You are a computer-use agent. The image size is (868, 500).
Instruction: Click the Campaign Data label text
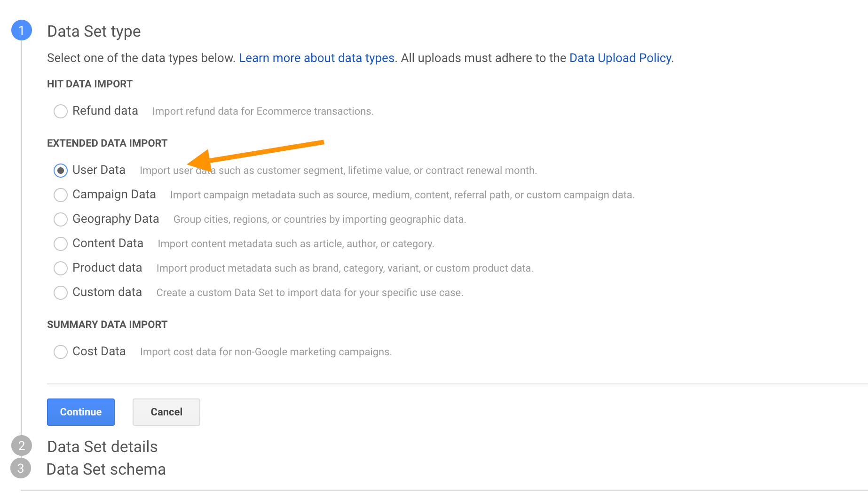pos(114,195)
